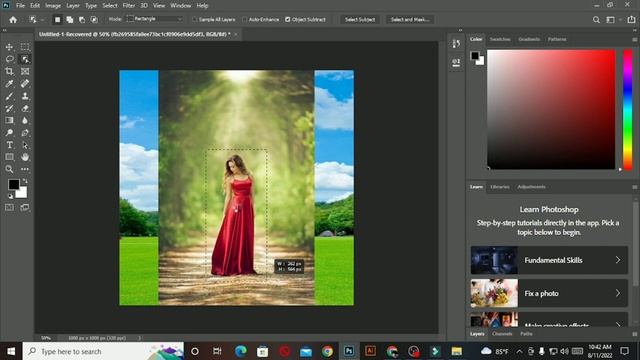Click the hue spectrum slider
Viewport: 640px width, 360px height.
click(628, 109)
